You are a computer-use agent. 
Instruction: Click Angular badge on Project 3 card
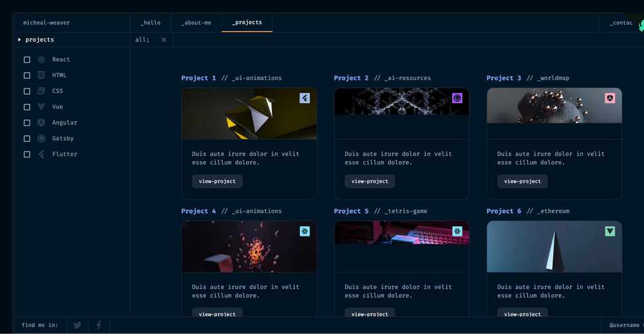[610, 98]
